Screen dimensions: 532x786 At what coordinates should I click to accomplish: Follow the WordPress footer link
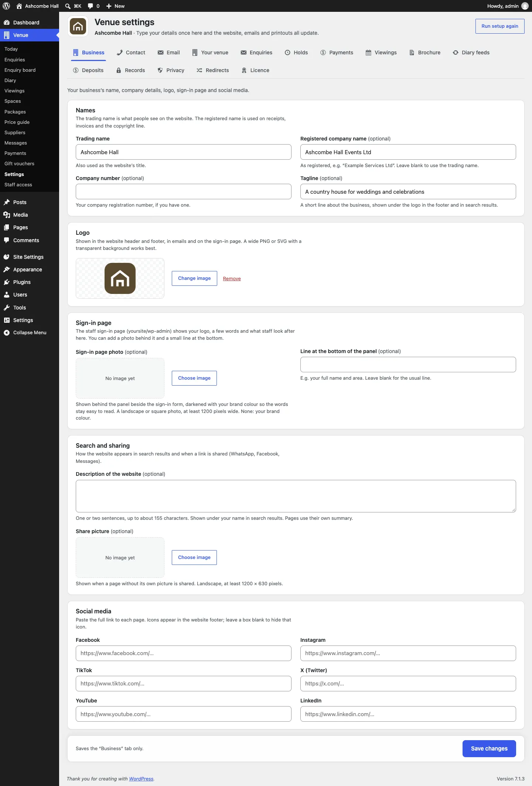pos(141,779)
